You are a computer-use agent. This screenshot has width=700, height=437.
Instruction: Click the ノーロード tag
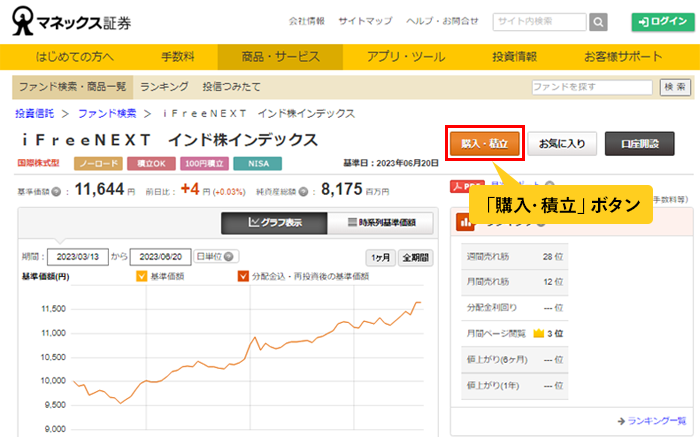pyautogui.click(x=98, y=163)
